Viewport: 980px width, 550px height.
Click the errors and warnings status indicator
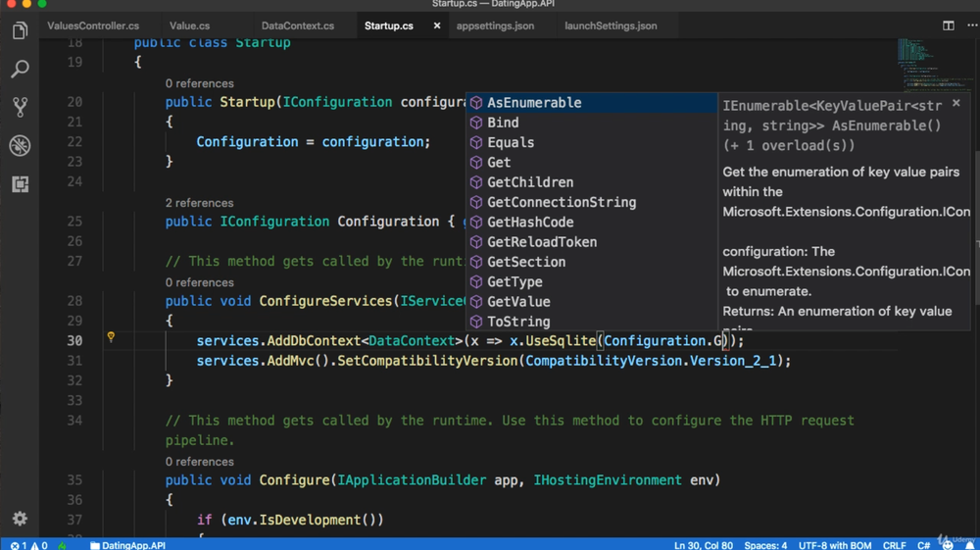pyautogui.click(x=28, y=545)
